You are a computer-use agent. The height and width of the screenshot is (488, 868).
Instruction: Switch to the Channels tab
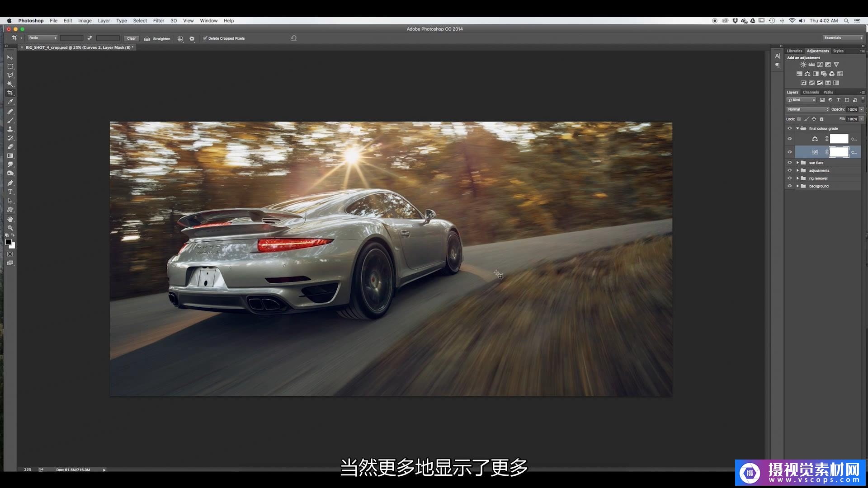[x=811, y=92]
